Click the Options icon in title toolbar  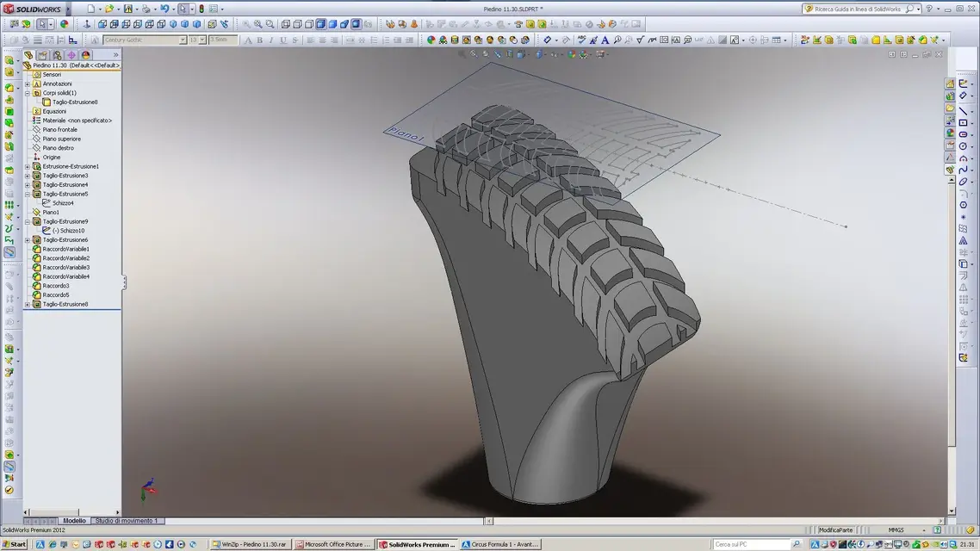click(x=213, y=9)
